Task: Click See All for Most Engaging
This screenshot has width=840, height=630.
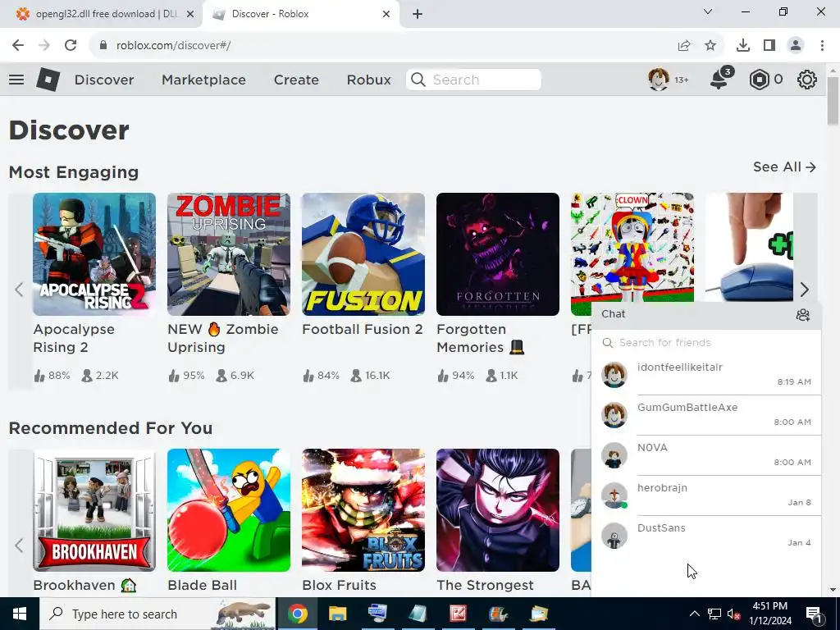Action: click(784, 167)
